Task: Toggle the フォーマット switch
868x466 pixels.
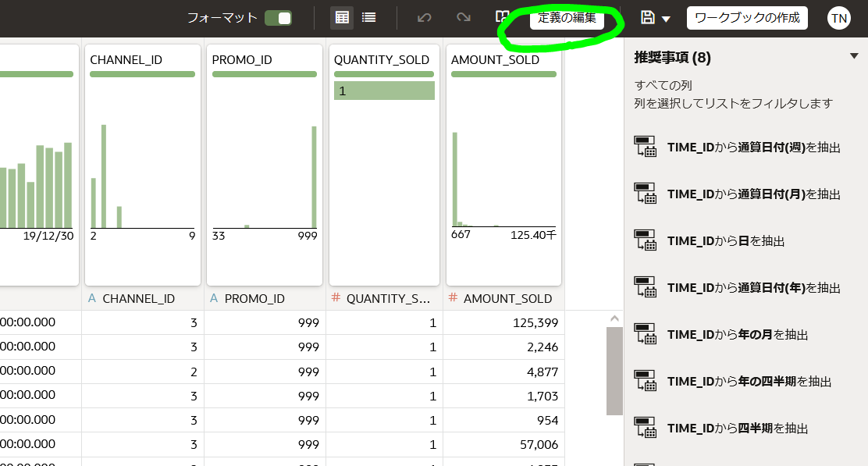Action: [x=278, y=18]
